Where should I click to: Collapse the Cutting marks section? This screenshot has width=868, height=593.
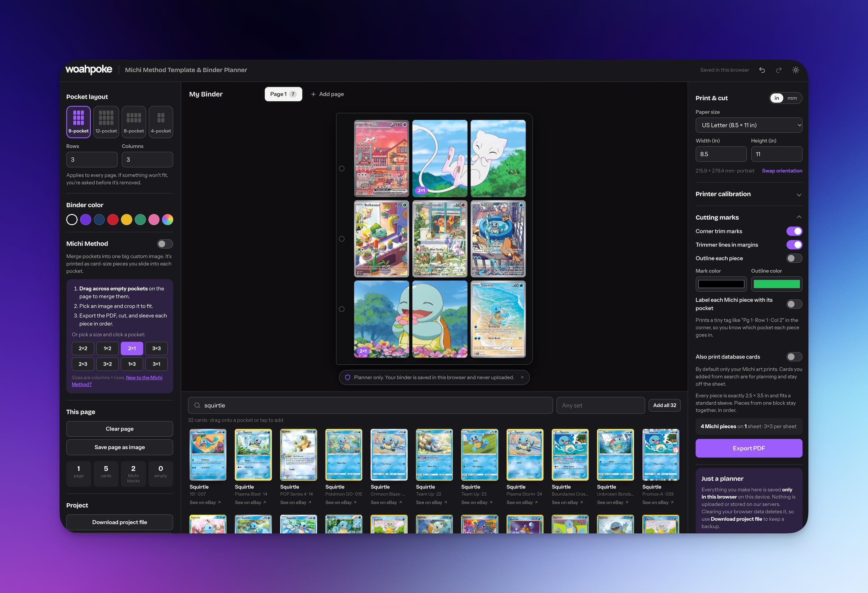[x=749, y=217]
